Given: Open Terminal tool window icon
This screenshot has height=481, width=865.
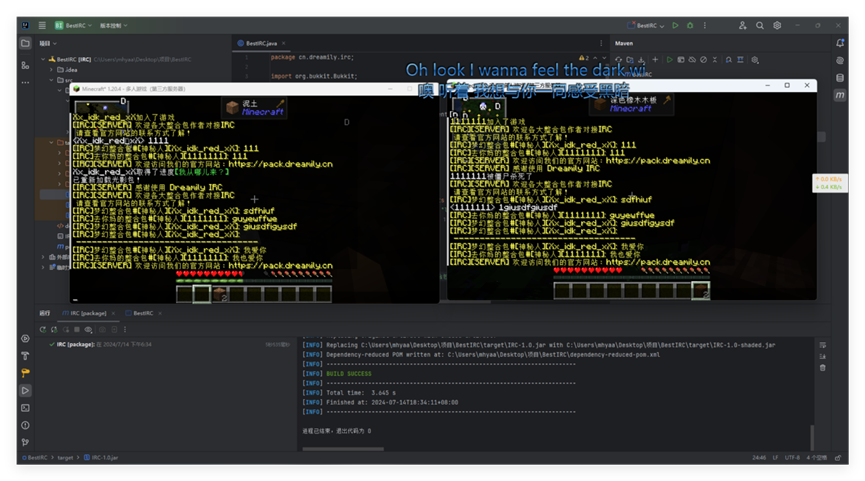Looking at the screenshot, I should (25, 408).
